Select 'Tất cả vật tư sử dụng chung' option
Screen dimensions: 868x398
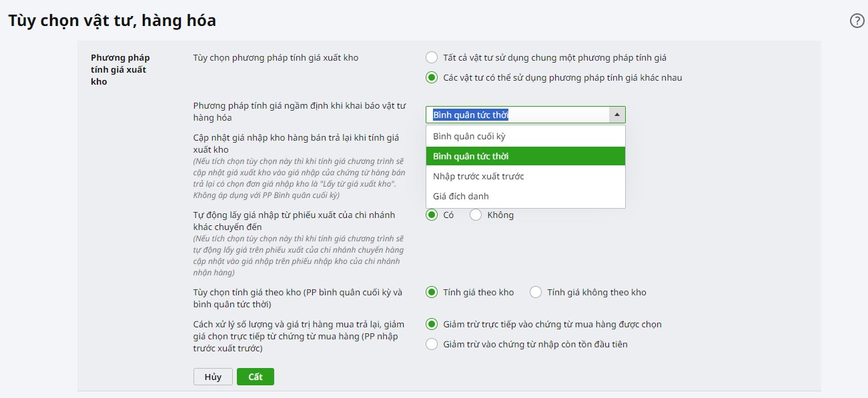coord(432,58)
